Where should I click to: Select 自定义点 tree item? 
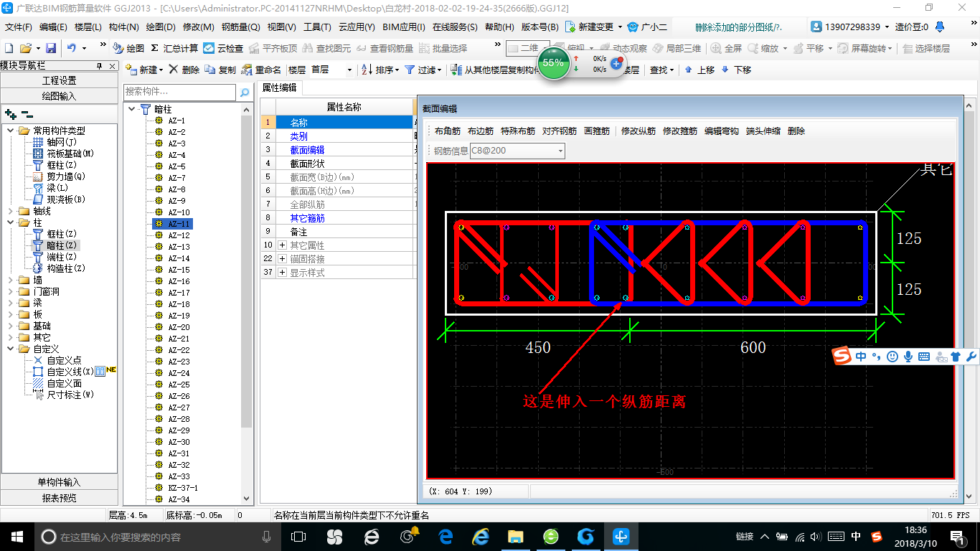coord(57,360)
